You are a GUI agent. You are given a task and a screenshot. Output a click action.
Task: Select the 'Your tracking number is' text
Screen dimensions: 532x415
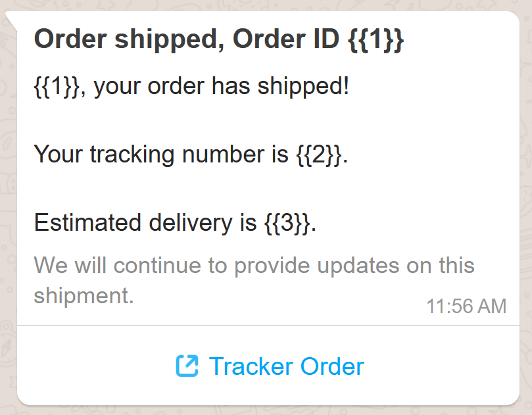tap(161, 155)
